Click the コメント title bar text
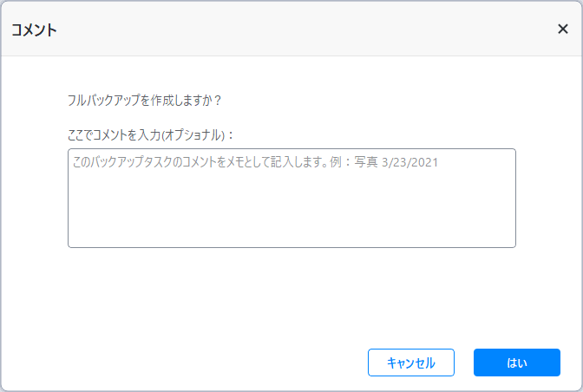Screen dimensions: 583x392 35,29
